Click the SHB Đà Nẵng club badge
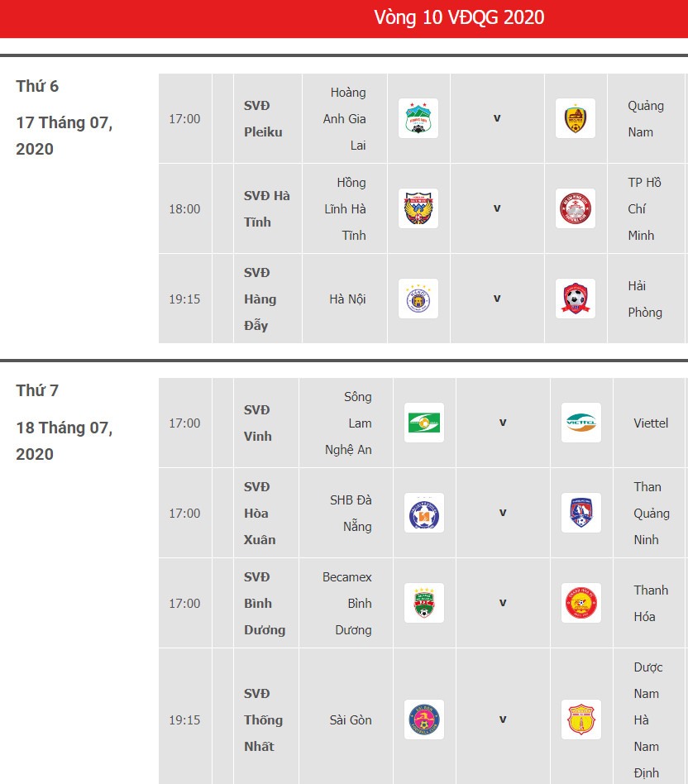 [x=424, y=513]
